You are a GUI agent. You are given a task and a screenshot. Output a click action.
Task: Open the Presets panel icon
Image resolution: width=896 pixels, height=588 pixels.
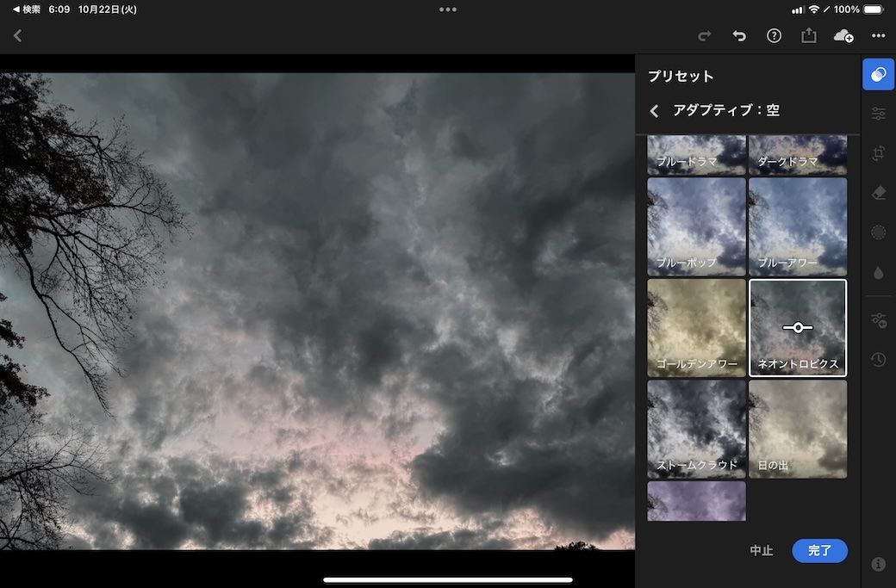pos(878,75)
